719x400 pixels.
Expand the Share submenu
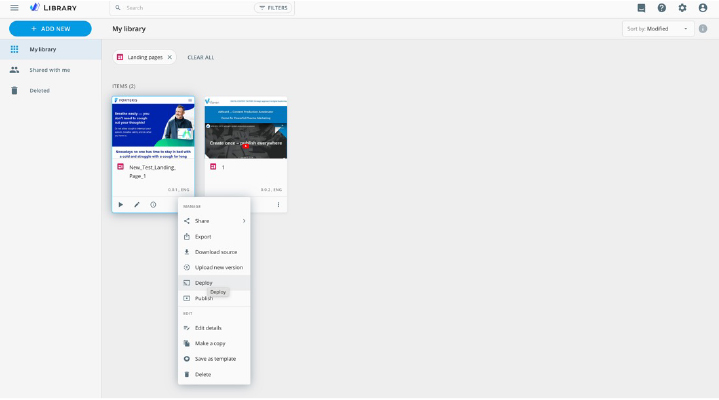tap(214, 221)
